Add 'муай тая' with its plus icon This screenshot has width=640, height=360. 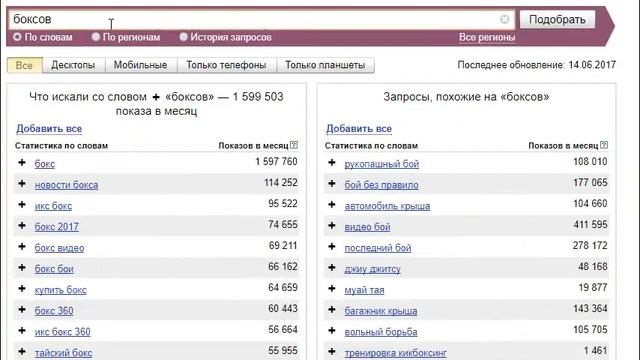332,289
